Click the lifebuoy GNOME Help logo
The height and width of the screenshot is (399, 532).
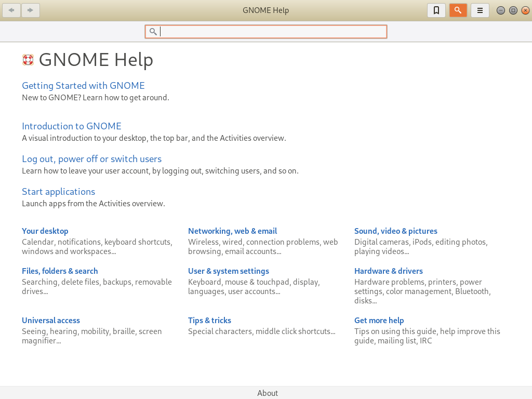[x=28, y=60]
